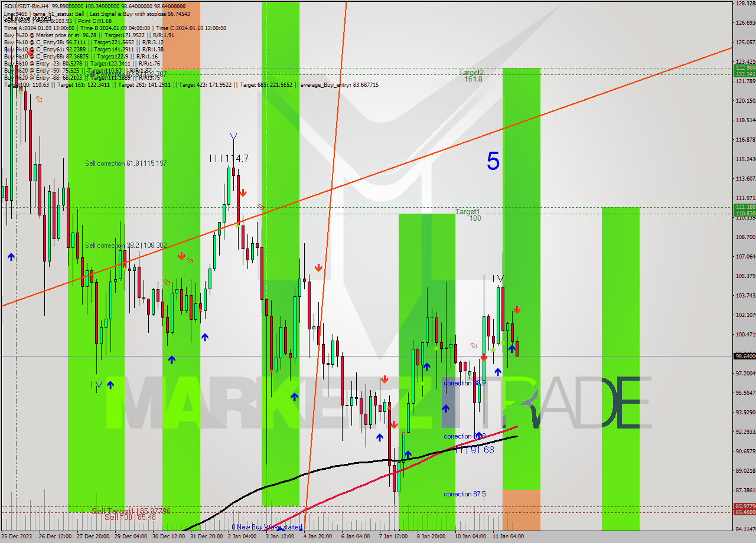Click the 31 Dec 20:00 time label
This screenshot has height=543, width=756.
[206, 536]
